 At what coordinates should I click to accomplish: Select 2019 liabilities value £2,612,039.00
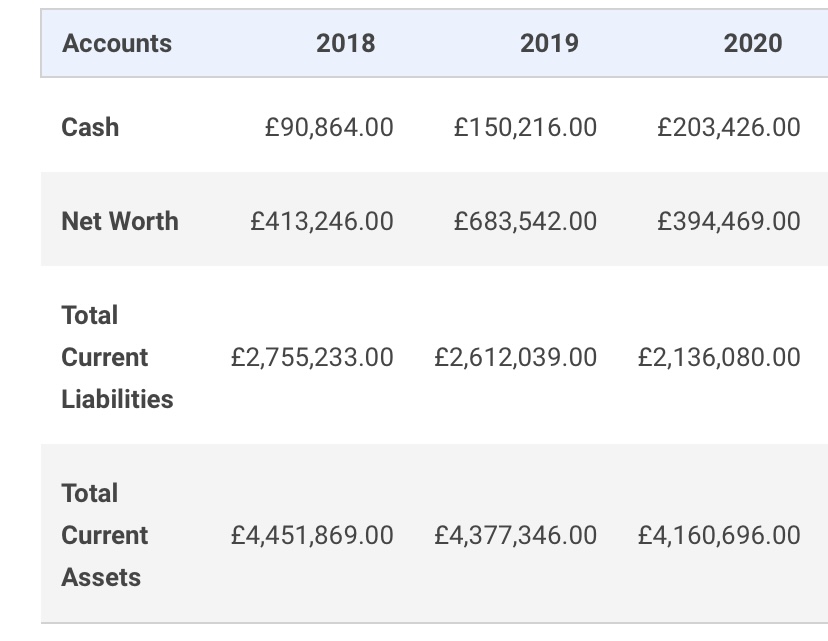point(515,357)
